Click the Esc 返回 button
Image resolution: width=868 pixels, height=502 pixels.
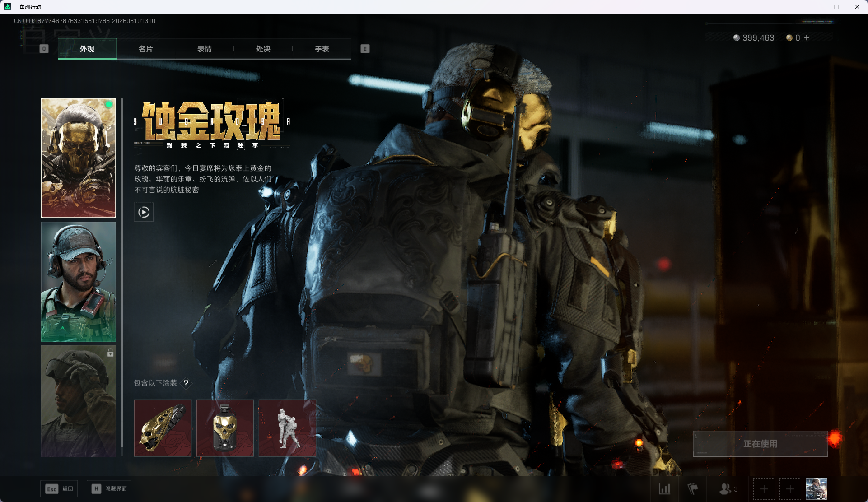59,489
